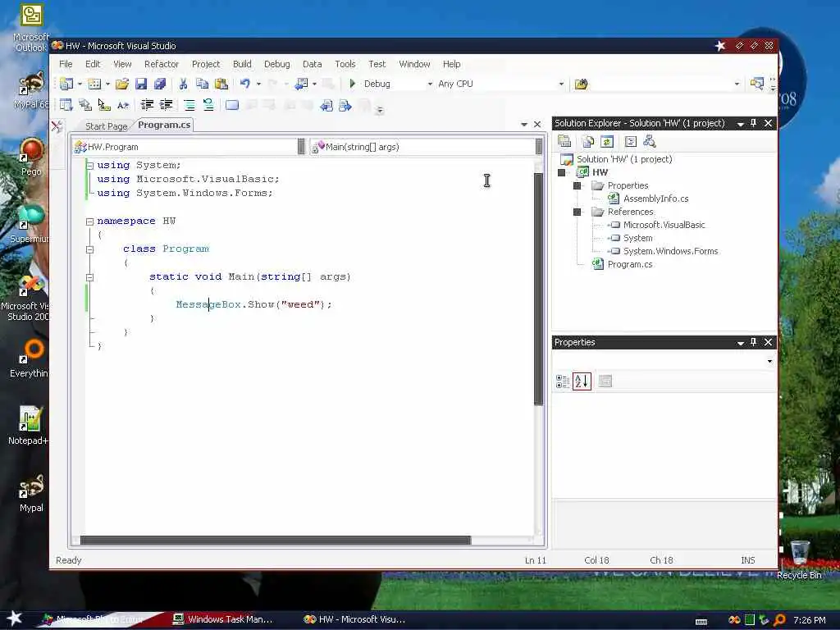Click View Code in Solution Explorer toolbar
The width and height of the screenshot is (840, 630).
631,141
